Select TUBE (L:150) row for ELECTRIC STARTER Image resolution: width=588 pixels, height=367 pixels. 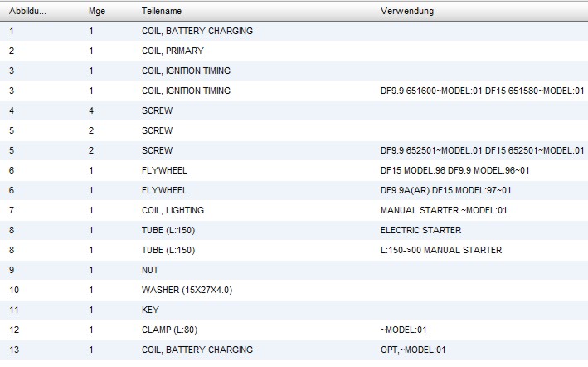point(168,230)
